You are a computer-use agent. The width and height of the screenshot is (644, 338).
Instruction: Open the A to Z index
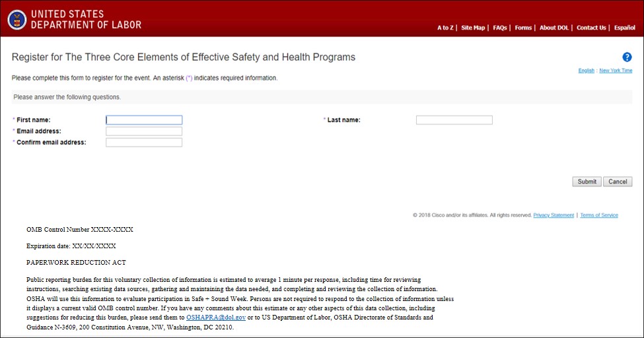click(x=445, y=28)
